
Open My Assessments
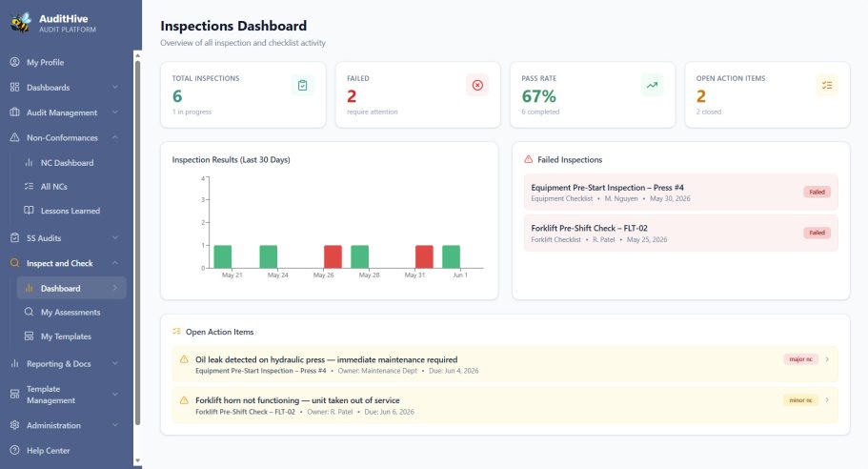[x=71, y=313]
